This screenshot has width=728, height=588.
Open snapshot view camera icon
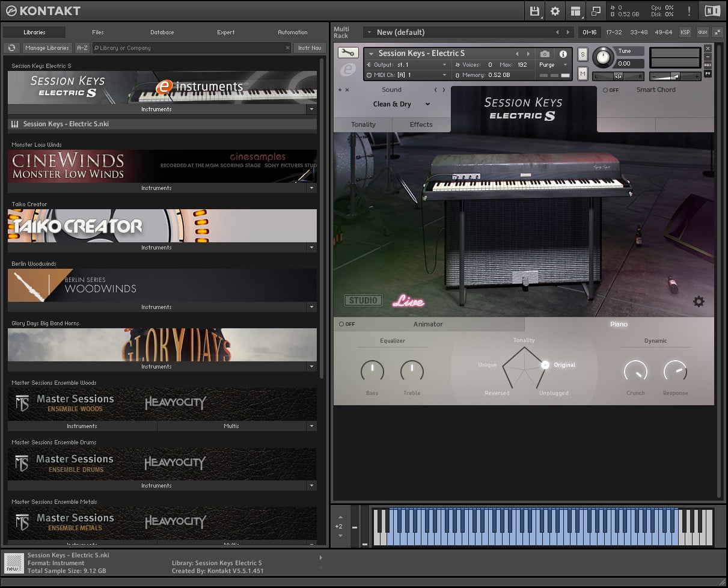[x=545, y=54]
